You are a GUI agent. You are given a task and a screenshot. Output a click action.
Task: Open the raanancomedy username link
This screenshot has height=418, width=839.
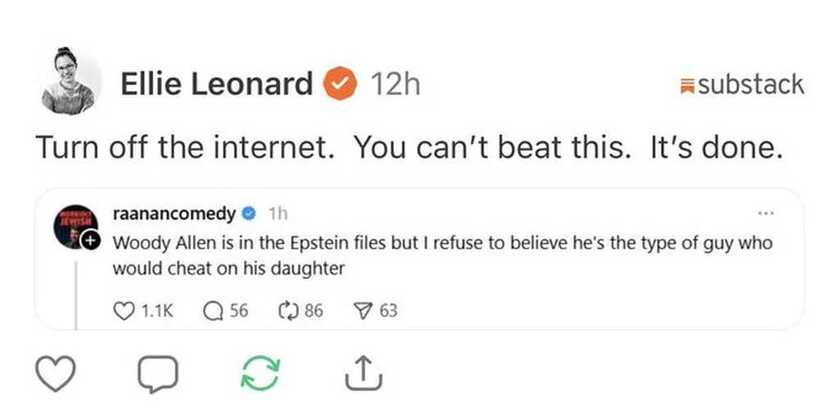click(x=174, y=213)
